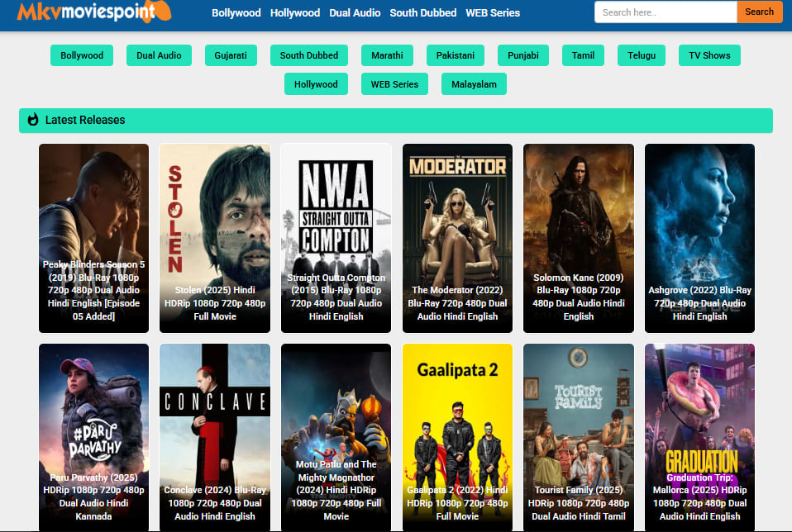Open the Punjabi category
792x532 pixels.
click(522, 55)
